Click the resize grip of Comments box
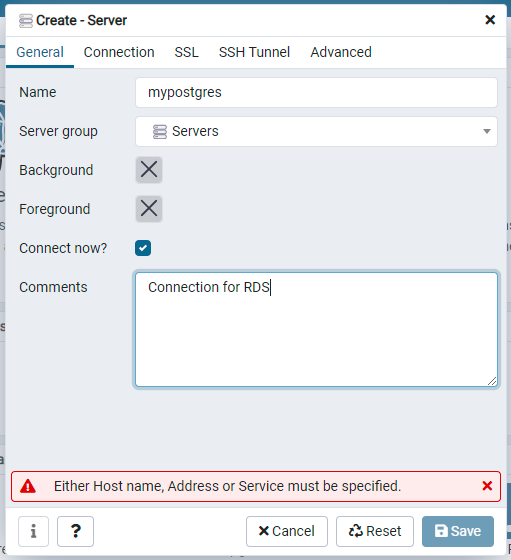The height and width of the screenshot is (560, 511). coord(492,381)
